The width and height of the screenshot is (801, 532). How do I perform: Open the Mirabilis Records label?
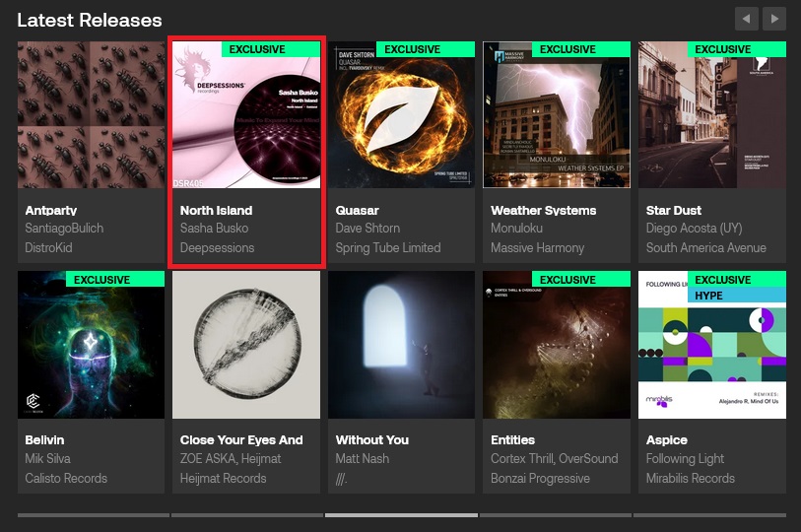click(x=690, y=479)
